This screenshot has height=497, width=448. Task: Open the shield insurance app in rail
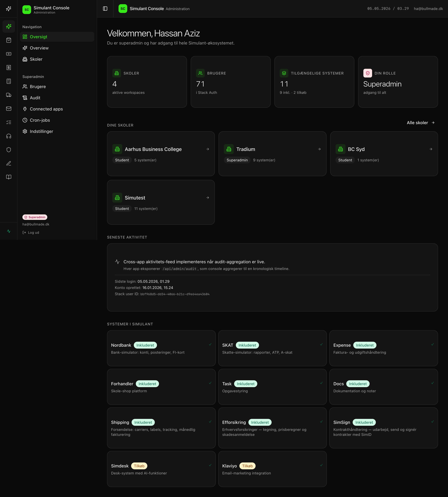tap(9, 150)
